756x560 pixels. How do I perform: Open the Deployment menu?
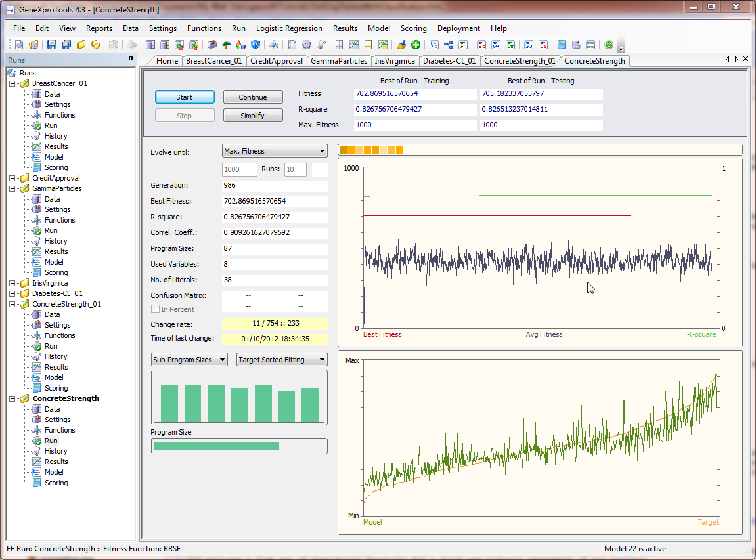458,28
